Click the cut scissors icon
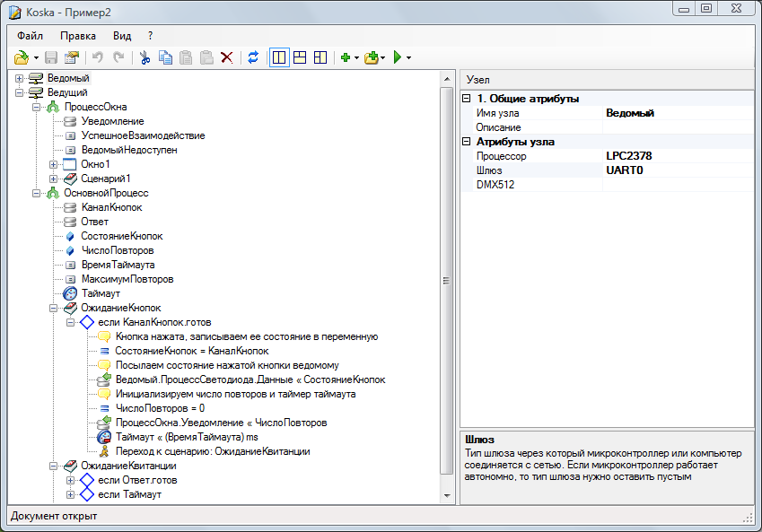This screenshot has width=762, height=532. point(145,57)
